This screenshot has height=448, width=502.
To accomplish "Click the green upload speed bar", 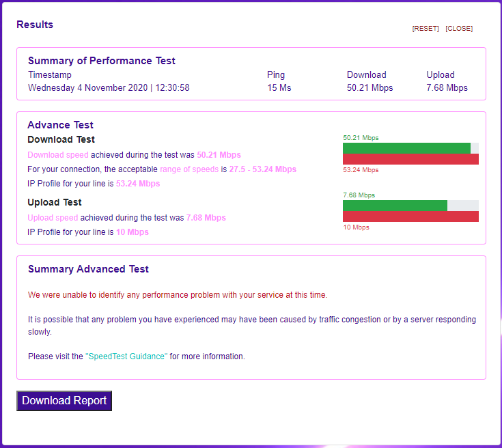I will click(395, 206).
